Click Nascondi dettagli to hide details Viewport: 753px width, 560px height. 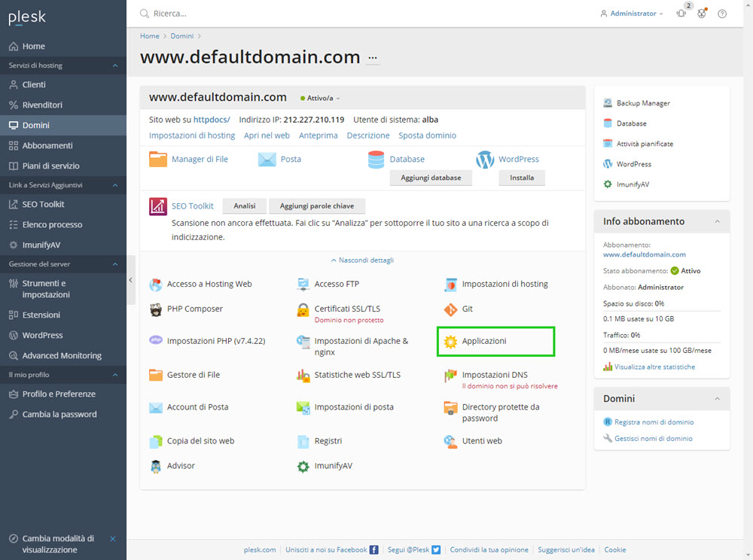tap(362, 260)
